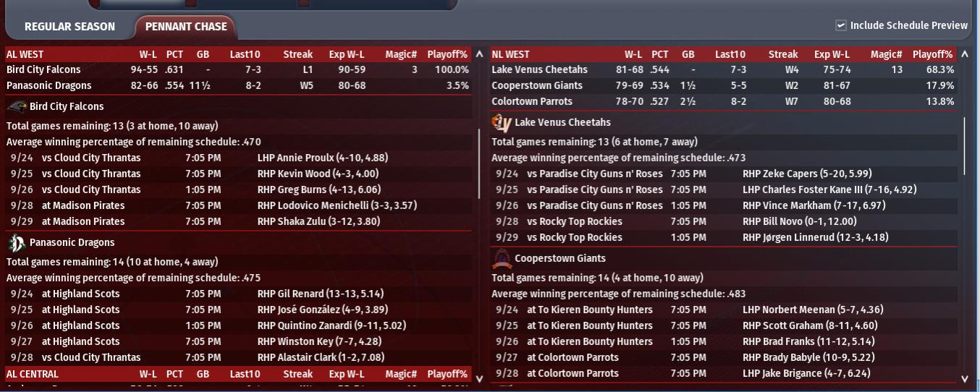Select pitcher RHP Jørgen Linnerud
The width and height of the screenshot is (980, 392).
pyautogui.click(x=816, y=238)
